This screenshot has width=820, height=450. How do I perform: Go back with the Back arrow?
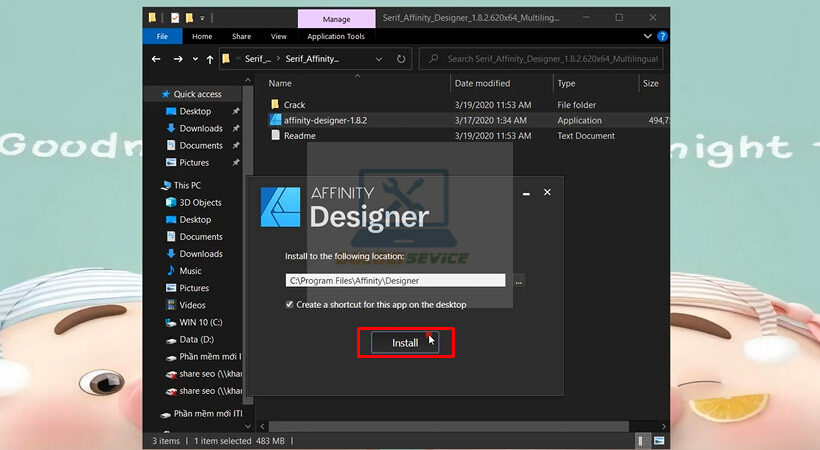point(156,59)
